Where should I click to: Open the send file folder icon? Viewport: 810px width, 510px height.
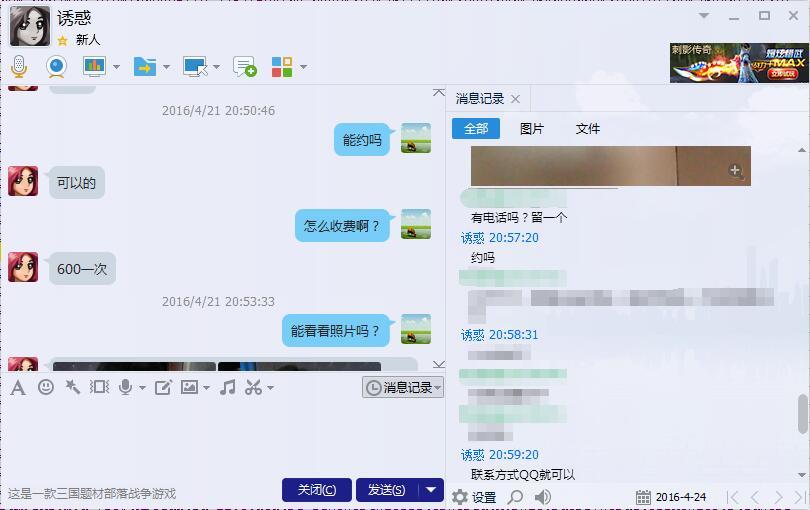145,67
